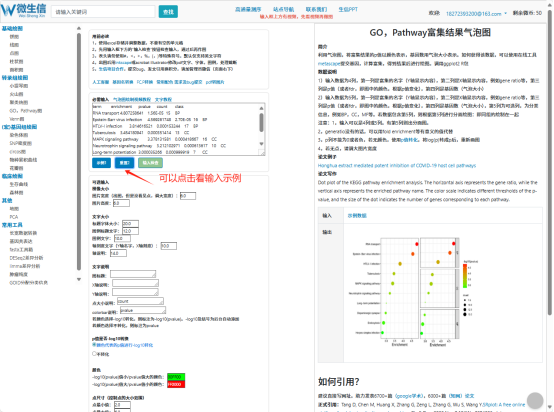Click the sidebar scrollbar up arrow

click(x=79, y=28)
